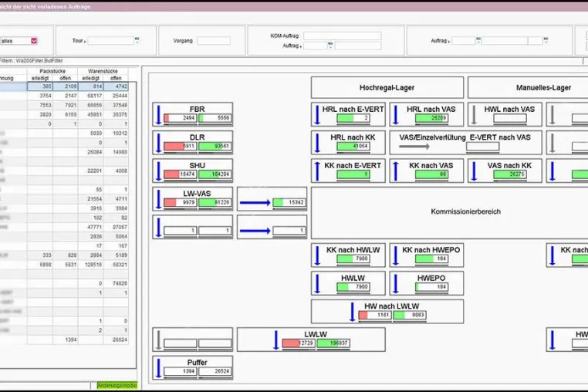
Task: Click HRL nach KK bar showing 41064
Action: tap(353, 147)
